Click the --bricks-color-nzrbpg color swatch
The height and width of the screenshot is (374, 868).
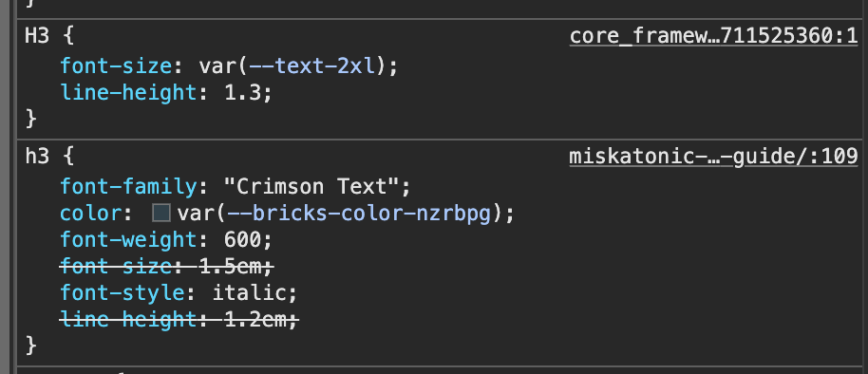click(x=161, y=213)
